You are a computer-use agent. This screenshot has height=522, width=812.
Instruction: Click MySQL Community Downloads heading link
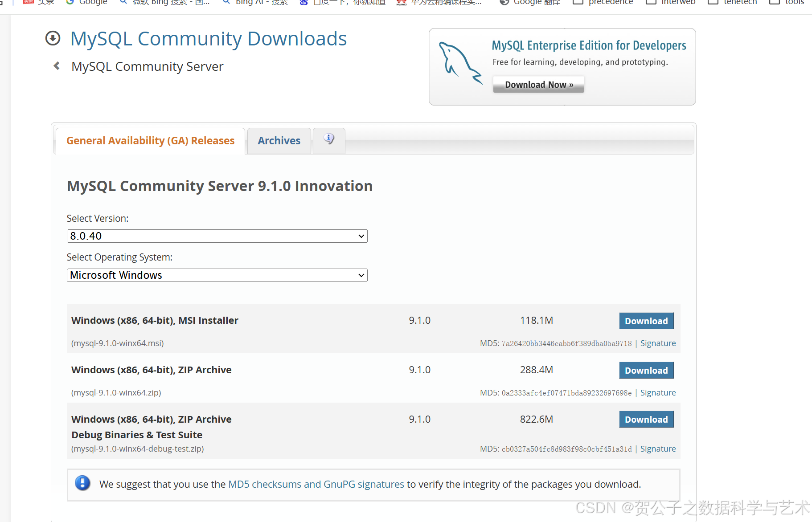click(209, 39)
